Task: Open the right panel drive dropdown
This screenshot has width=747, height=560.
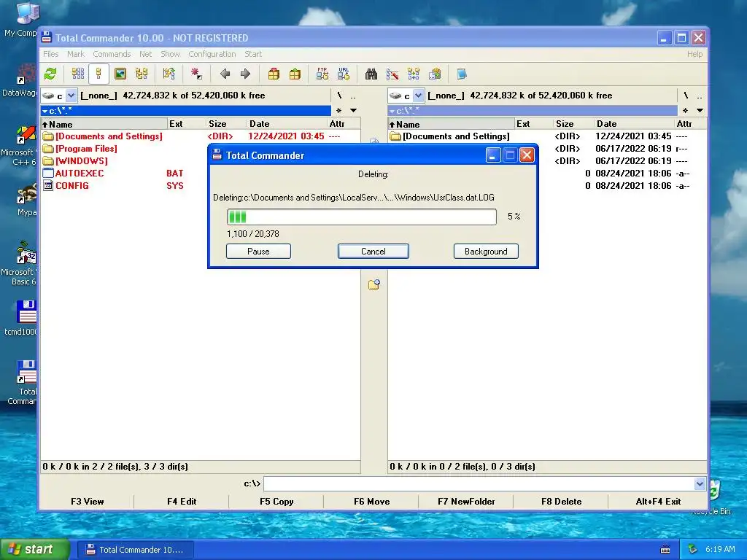Action: [x=418, y=96]
